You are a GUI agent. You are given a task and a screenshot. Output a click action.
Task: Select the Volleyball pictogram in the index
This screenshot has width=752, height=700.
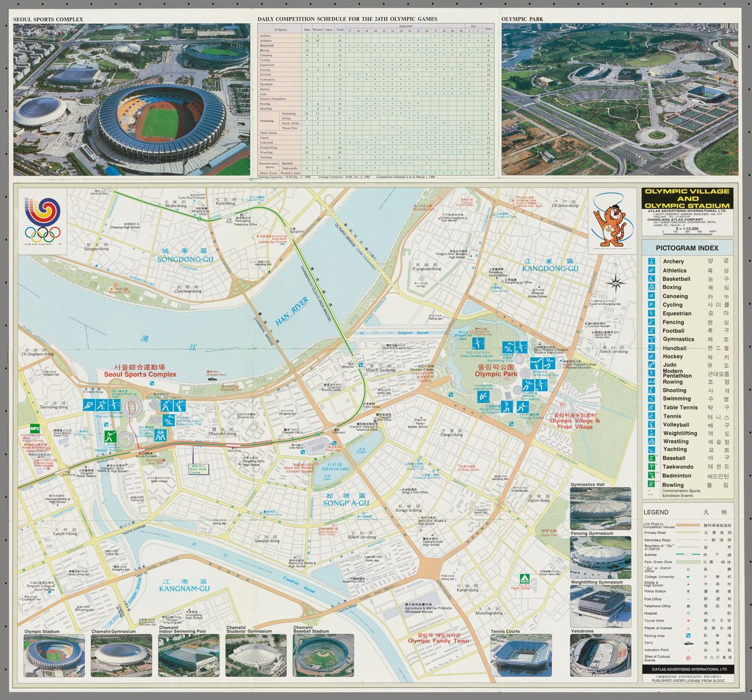[652, 424]
